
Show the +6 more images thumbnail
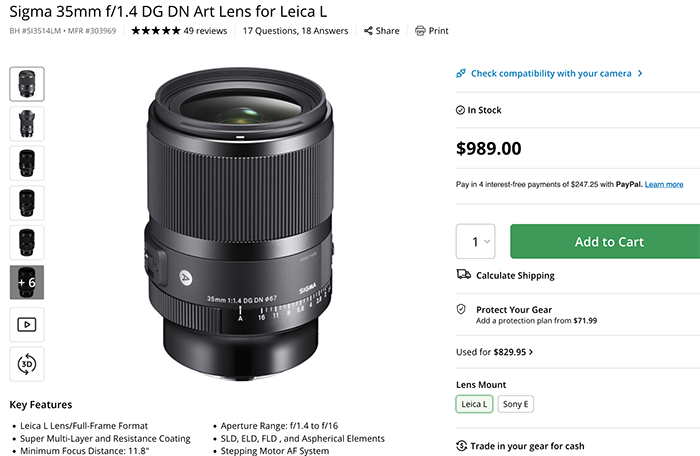coord(27,283)
